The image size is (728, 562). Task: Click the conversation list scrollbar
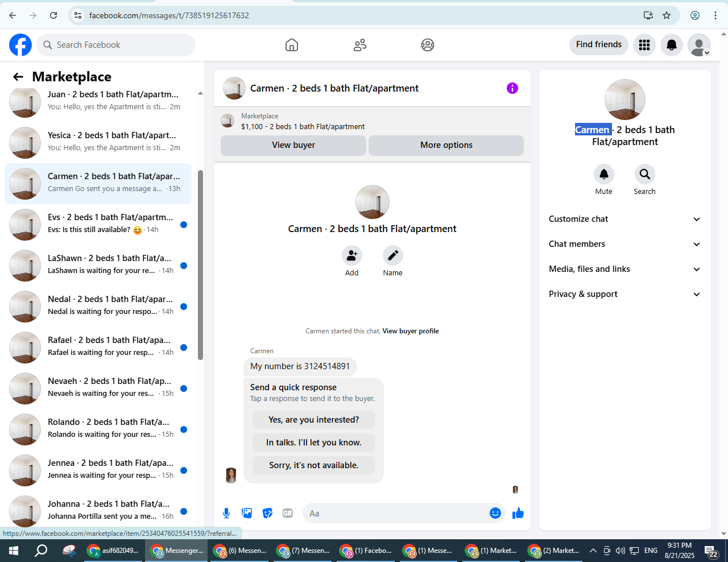pos(200,265)
